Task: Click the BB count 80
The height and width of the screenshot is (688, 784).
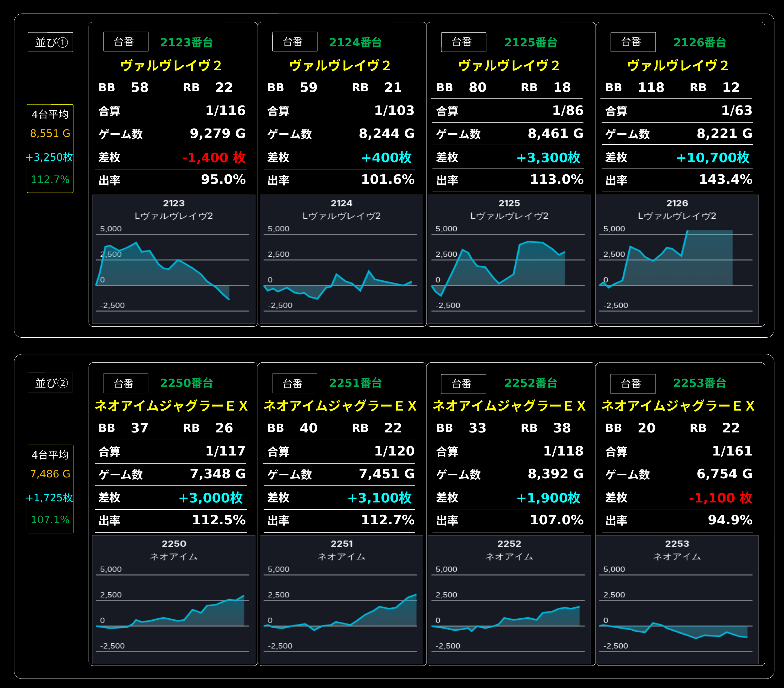Action: point(477,87)
